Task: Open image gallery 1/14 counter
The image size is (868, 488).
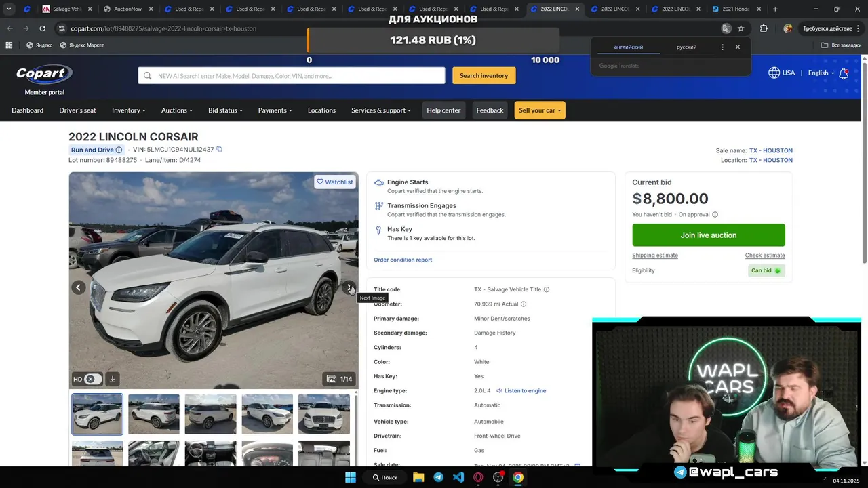Action: point(339,379)
